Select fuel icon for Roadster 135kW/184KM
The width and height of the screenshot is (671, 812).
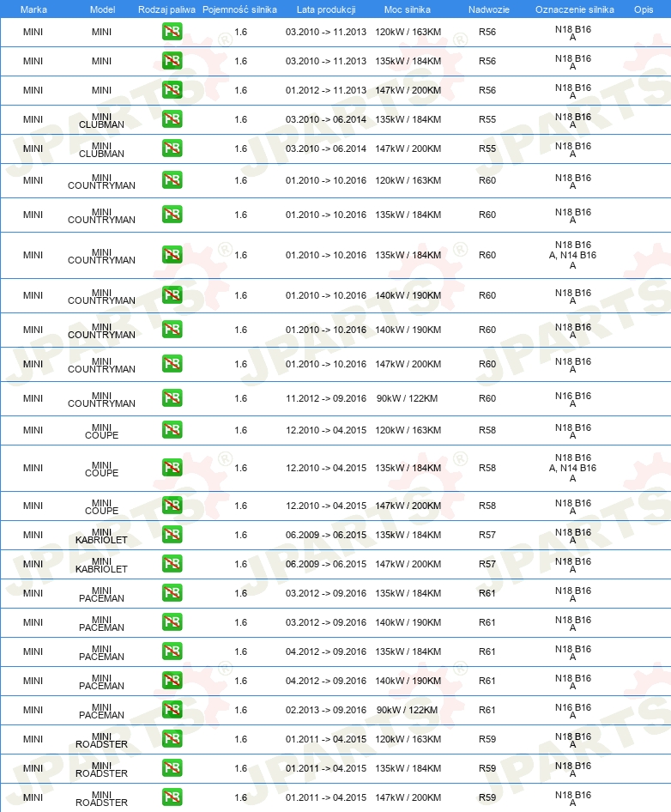172,768
